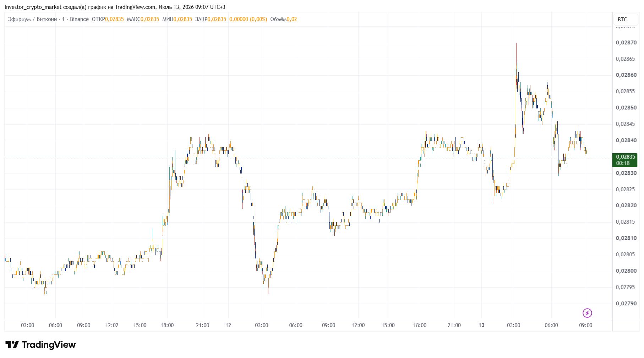This screenshot has width=644, height=358.
Task: Click the 0,02805 price axis label
Action: coord(626,255)
